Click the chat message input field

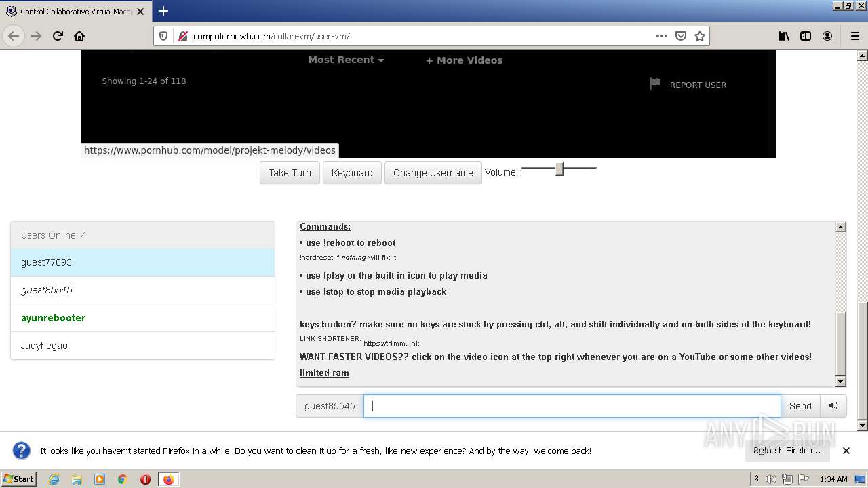pos(572,406)
